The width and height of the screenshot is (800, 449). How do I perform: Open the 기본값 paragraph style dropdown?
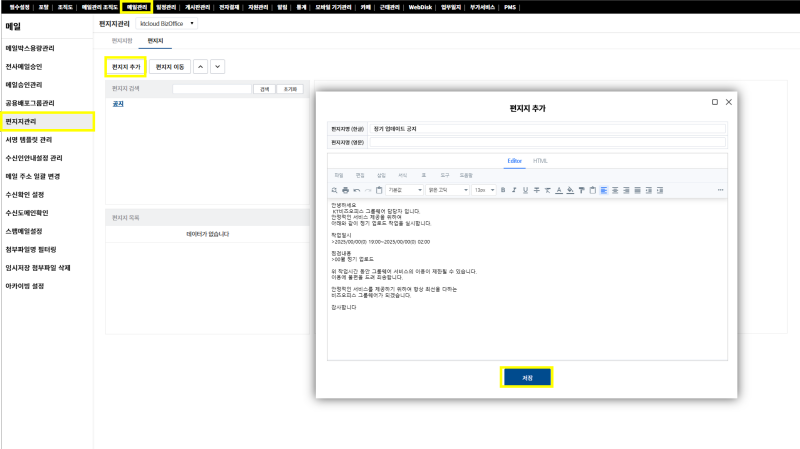pos(404,190)
